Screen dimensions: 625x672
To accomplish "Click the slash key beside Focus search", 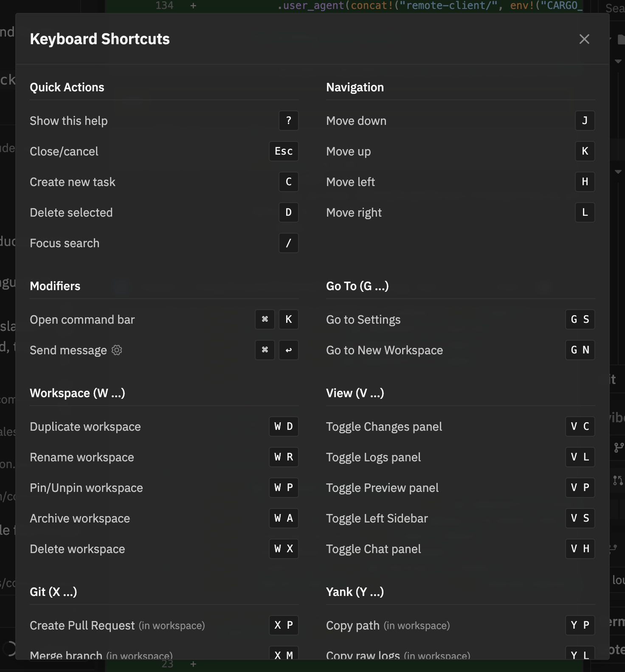I will pyautogui.click(x=289, y=243).
